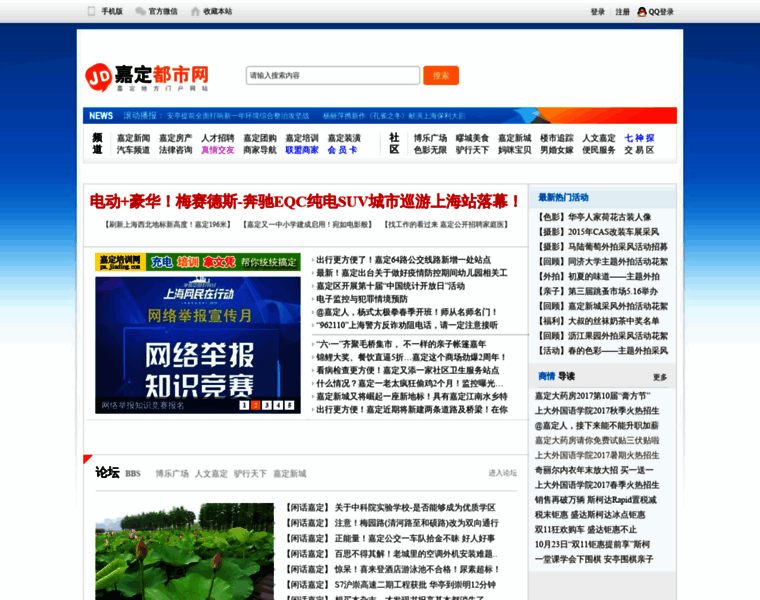Image resolution: width=760 pixels, height=600 pixels.
Task: Open 嚼城美食 community link
Action: 473,138
